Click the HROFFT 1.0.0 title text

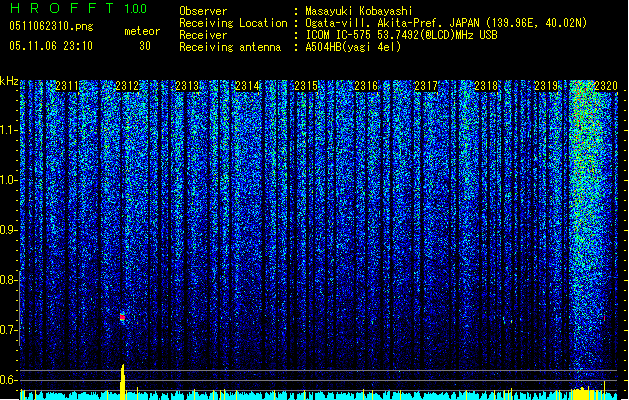coord(78,8)
